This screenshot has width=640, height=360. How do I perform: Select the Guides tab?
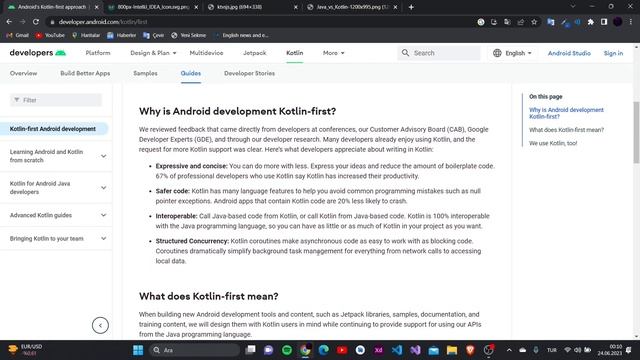(191, 73)
